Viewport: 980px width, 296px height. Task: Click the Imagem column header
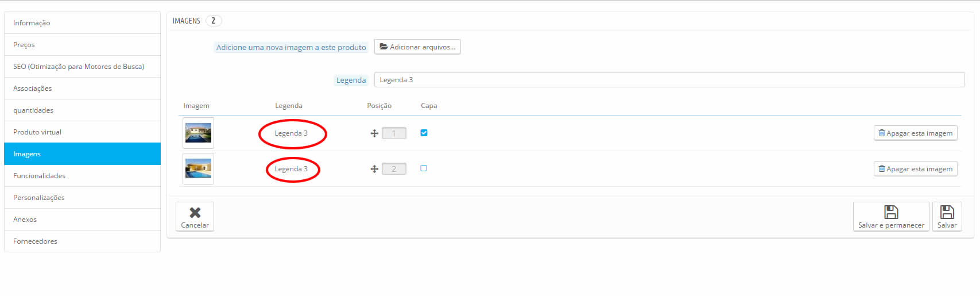pyautogui.click(x=196, y=106)
